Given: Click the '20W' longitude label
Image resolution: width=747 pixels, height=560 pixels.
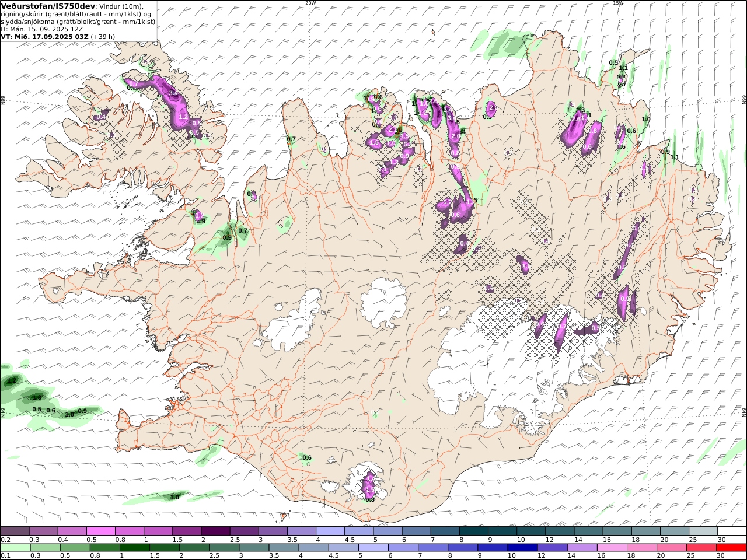Looking at the screenshot, I should click(x=310, y=3).
